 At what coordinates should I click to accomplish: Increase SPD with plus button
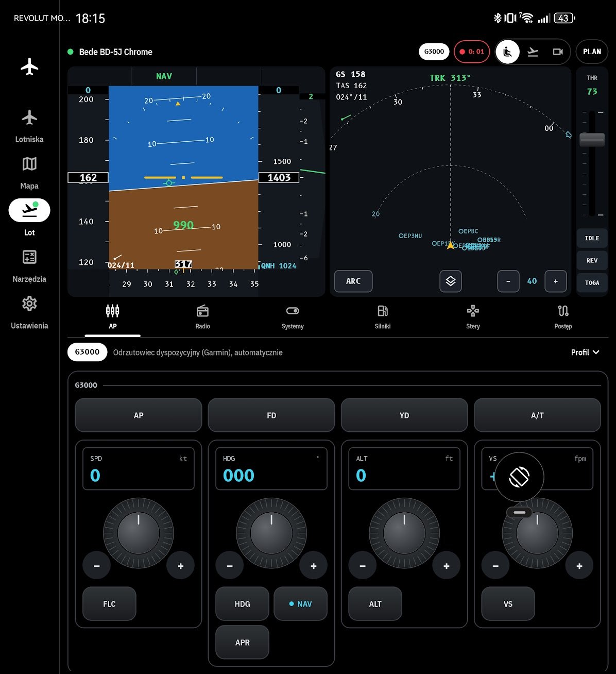(180, 566)
